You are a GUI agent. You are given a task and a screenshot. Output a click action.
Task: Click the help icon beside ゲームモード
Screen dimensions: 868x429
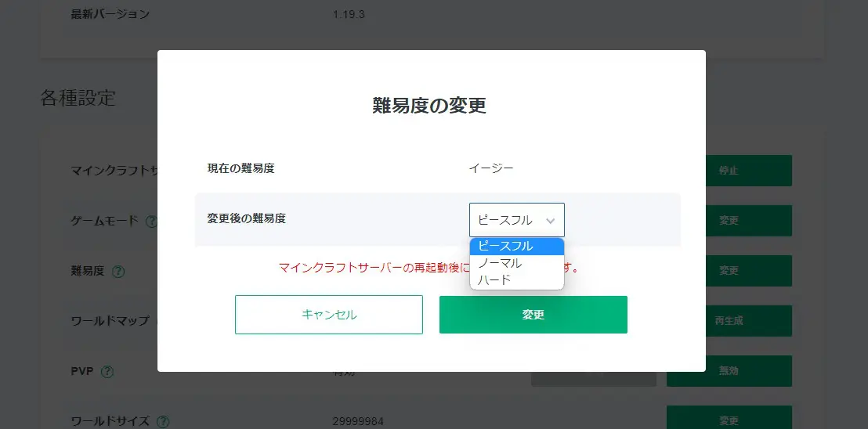[x=151, y=222]
